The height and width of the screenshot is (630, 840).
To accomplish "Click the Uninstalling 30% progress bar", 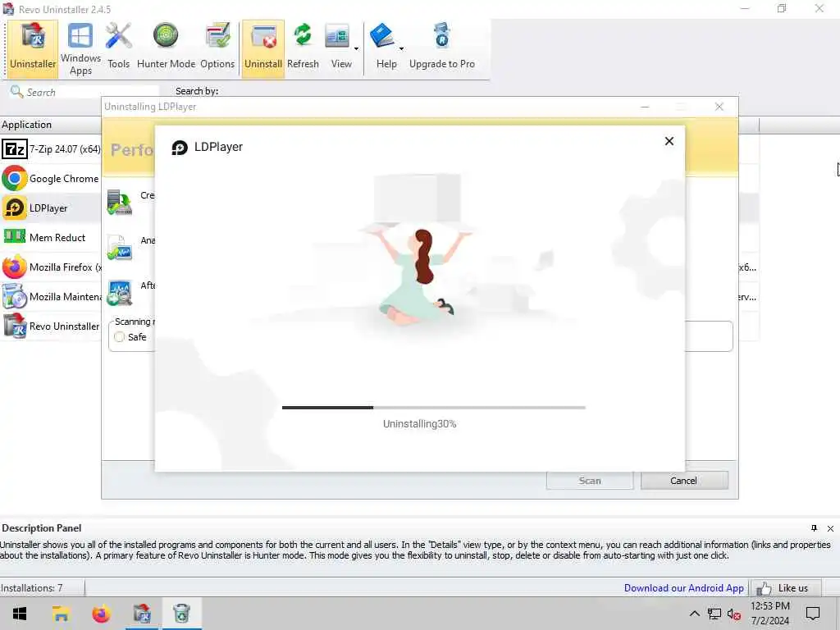I will [x=433, y=408].
